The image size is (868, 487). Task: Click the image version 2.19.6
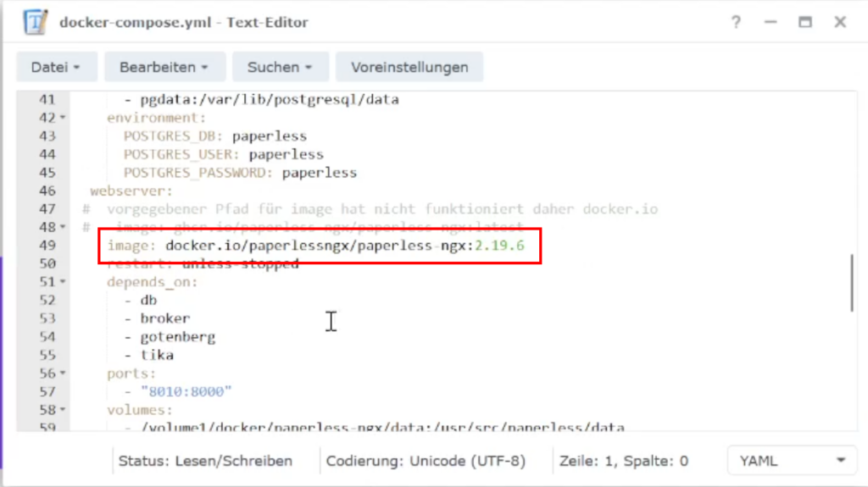[498, 245]
